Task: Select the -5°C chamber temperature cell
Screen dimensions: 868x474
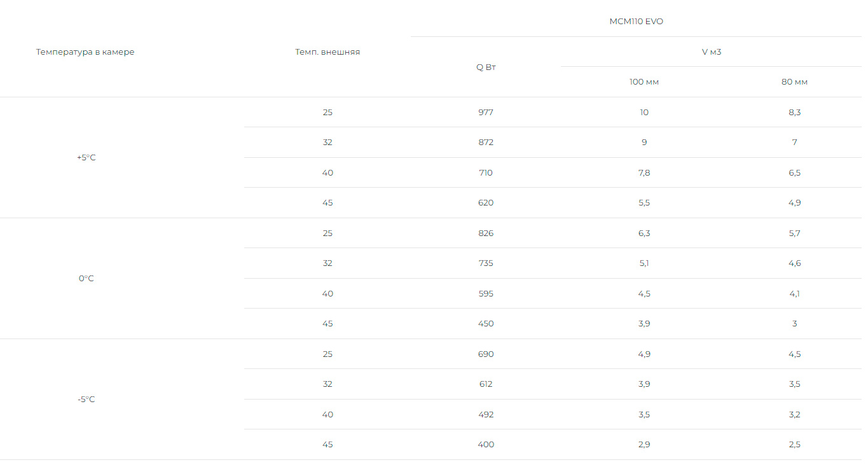Action: click(86, 400)
